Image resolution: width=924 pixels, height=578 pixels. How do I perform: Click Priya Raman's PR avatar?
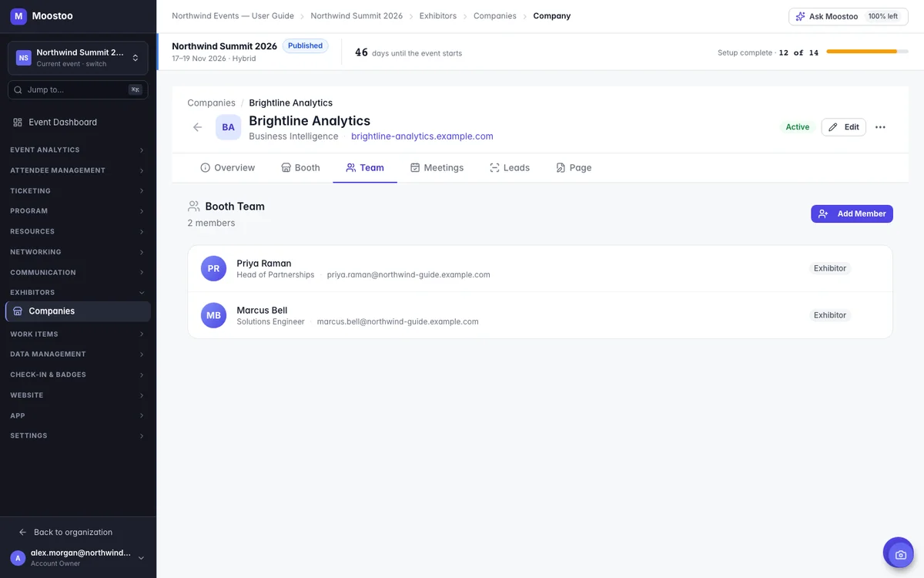pyautogui.click(x=213, y=268)
